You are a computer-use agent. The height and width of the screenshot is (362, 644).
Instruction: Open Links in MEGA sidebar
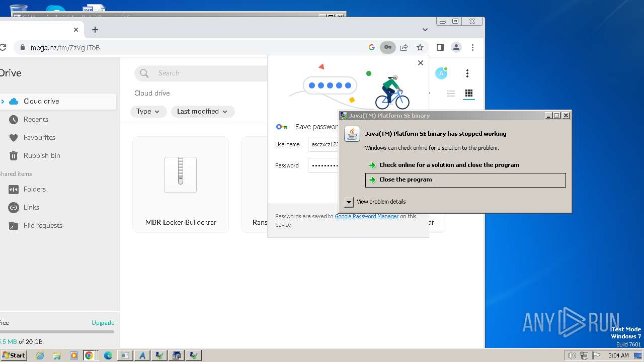pos(31,207)
